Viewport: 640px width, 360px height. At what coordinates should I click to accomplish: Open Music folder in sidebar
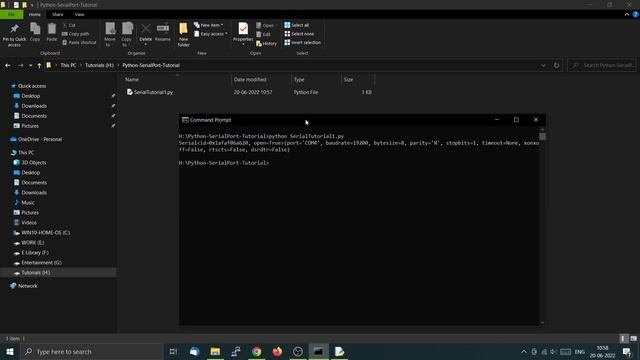tap(27, 202)
